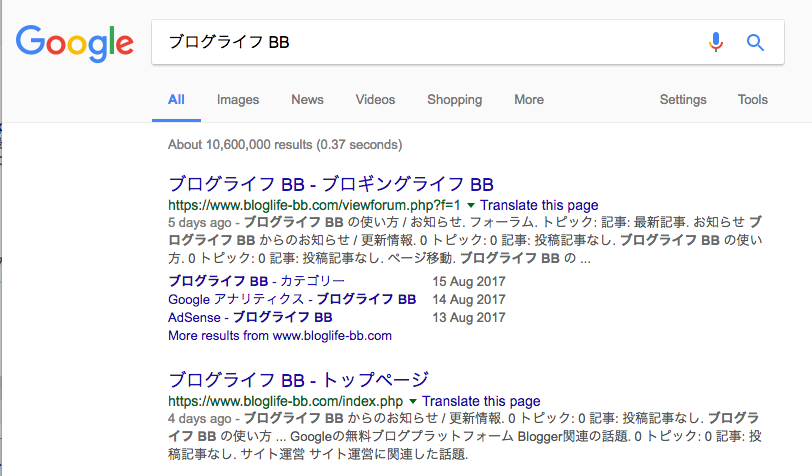Select the Shopping tab
This screenshot has height=476, width=812.
(454, 100)
